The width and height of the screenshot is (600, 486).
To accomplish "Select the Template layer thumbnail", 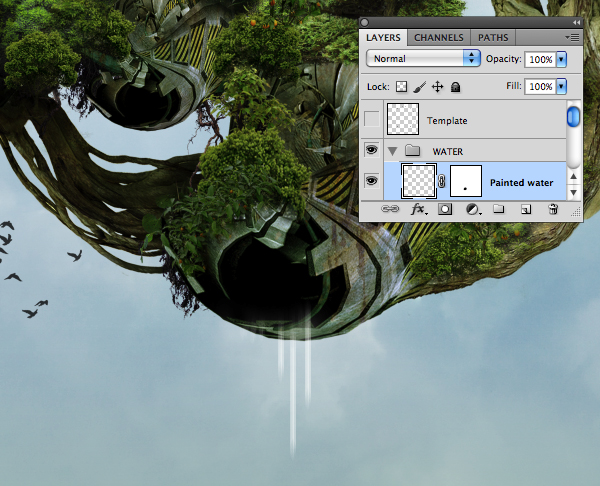I will 403,119.
